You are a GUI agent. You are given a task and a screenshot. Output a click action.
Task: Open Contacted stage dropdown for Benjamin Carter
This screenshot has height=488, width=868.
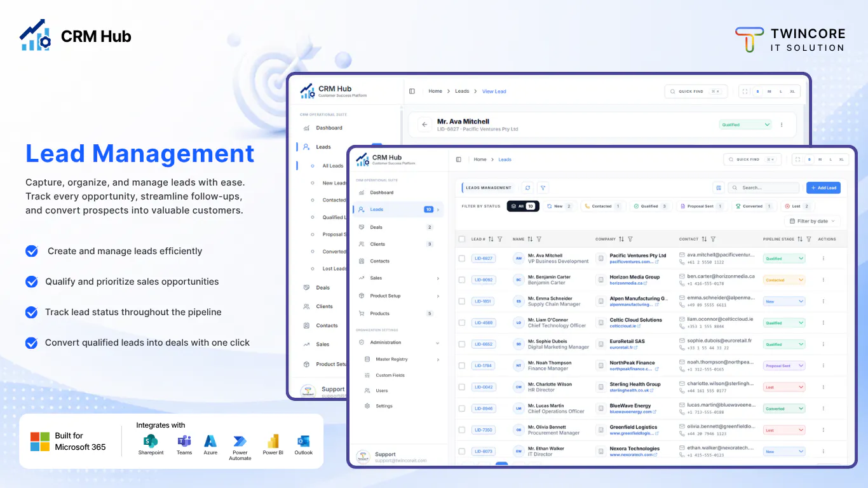784,280
